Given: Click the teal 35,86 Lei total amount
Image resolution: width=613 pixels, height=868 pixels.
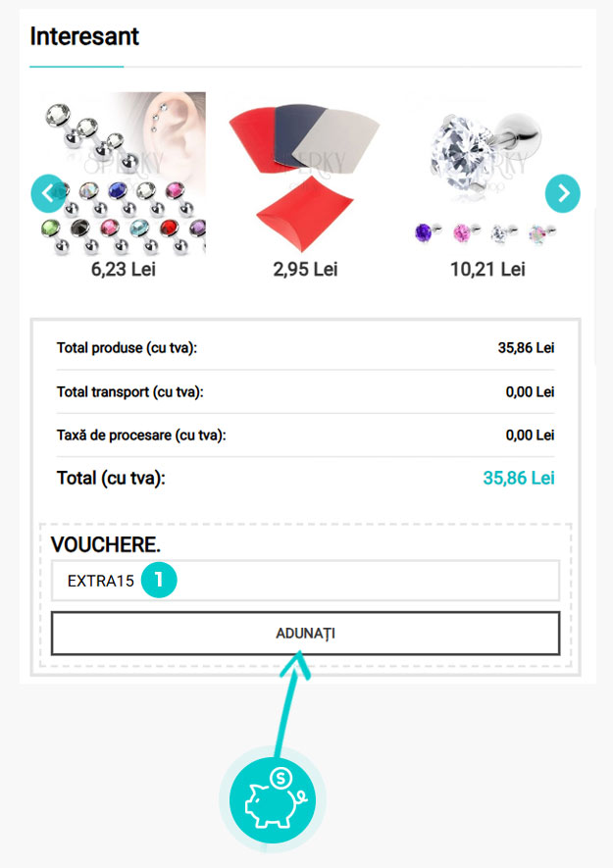Looking at the screenshot, I should pyautogui.click(x=519, y=479).
